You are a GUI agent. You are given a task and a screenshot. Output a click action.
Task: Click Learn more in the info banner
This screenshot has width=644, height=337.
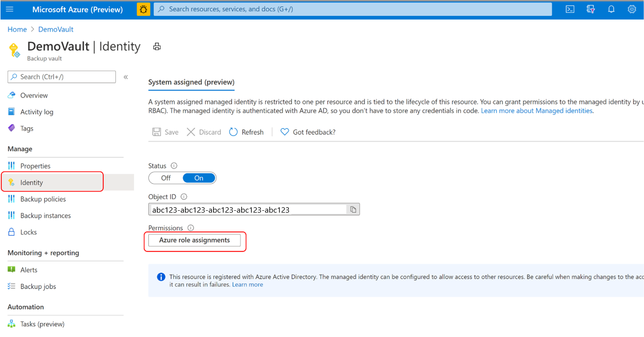point(248,285)
